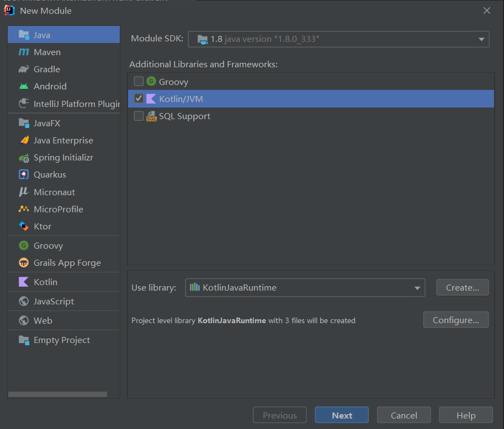
Task: Choose the Quarkus icon
Action: (24, 174)
